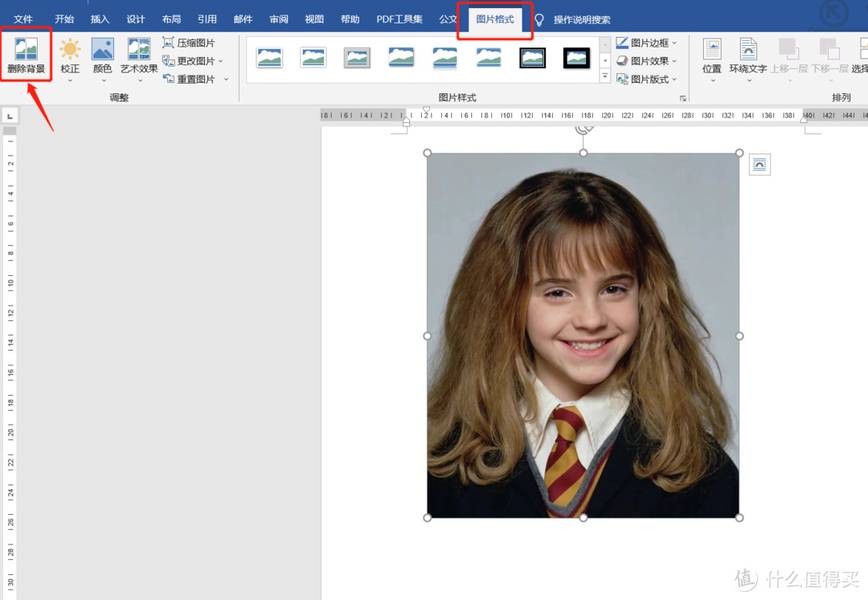Apply the first picture style thumbnail
This screenshot has width=868, height=600.
[269, 58]
